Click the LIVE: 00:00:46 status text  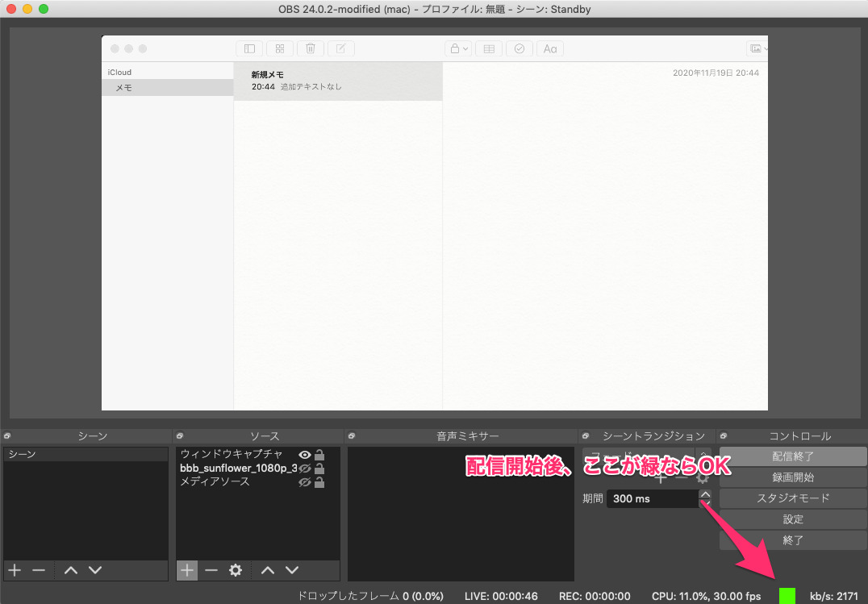501,596
